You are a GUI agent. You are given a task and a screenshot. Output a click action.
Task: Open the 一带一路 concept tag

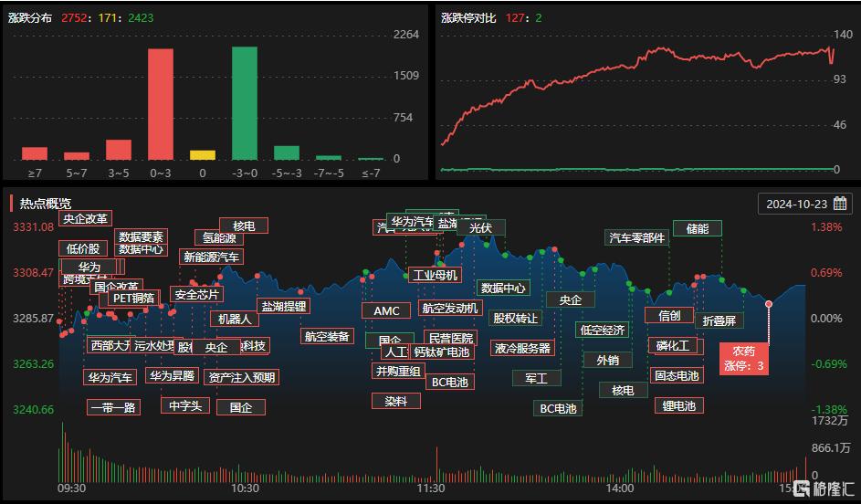(113, 407)
